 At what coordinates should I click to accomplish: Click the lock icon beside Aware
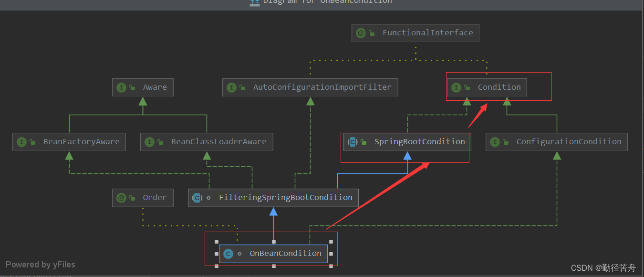point(132,88)
